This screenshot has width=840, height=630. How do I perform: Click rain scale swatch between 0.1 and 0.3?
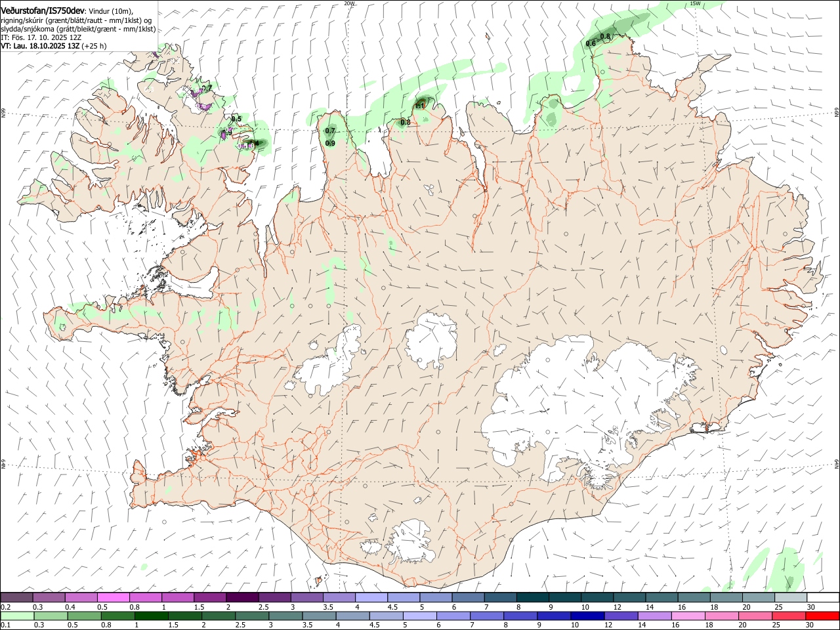click(17, 616)
